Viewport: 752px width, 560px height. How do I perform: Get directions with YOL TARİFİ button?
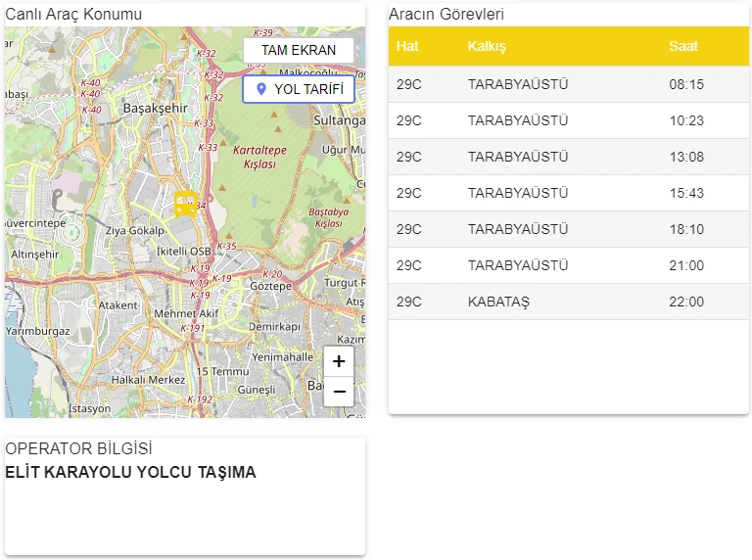click(299, 89)
